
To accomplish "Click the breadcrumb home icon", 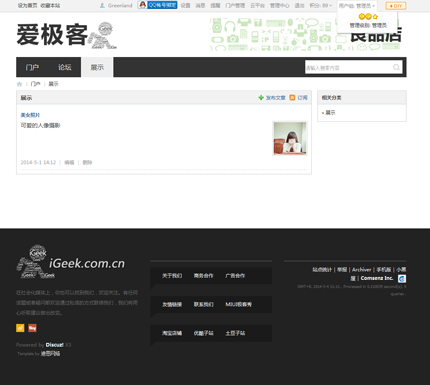I will coord(19,84).
